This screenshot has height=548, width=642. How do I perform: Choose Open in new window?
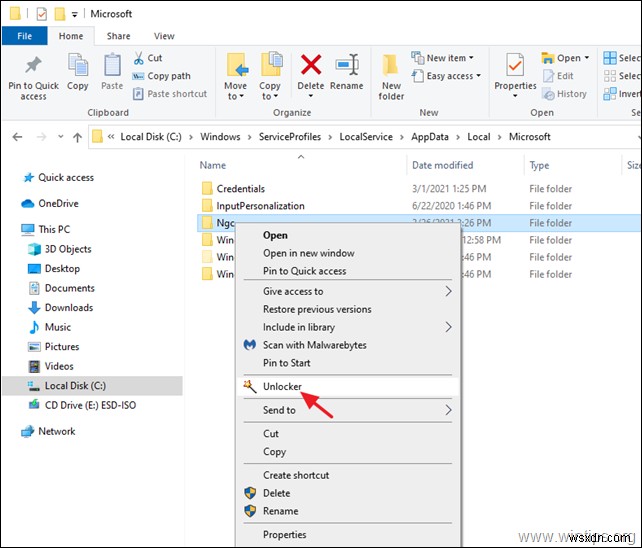click(x=348, y=254)
